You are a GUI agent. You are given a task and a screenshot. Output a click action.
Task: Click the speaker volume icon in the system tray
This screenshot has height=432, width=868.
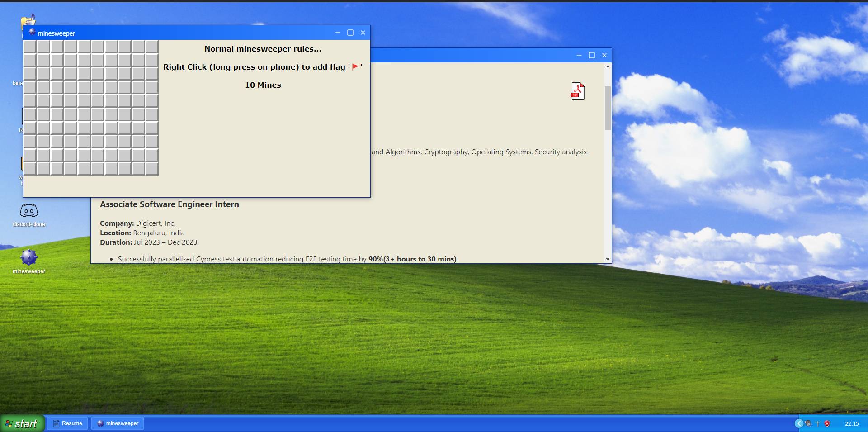click(808, 423)
